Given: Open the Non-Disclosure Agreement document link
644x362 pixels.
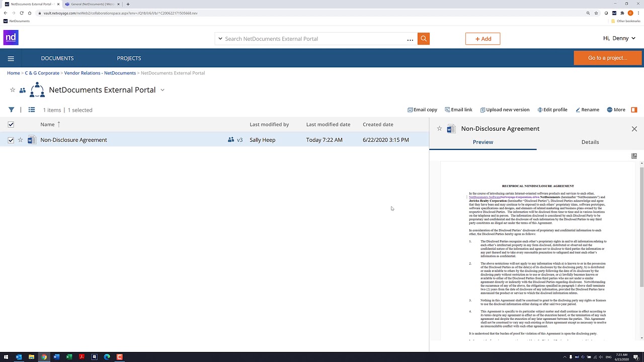Looking at the screenshot, I should tap(73, 140).
